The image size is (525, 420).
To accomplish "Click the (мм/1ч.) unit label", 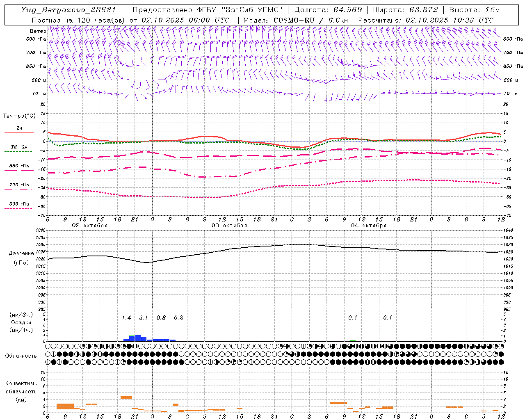I will tap(21, 330).
